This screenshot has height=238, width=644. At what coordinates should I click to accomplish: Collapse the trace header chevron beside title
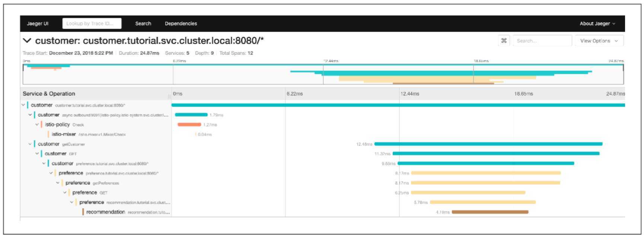pos(27,41)
